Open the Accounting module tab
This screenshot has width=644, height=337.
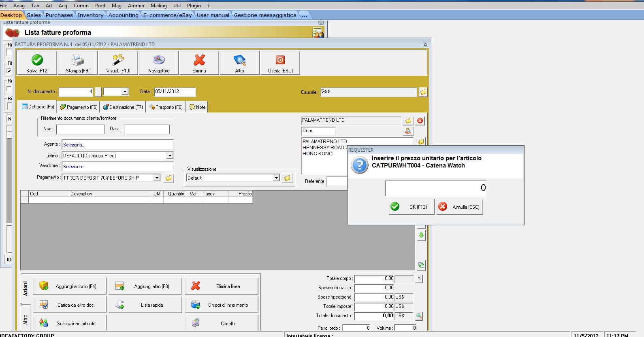pyautogui.click(x=124, y=15)
